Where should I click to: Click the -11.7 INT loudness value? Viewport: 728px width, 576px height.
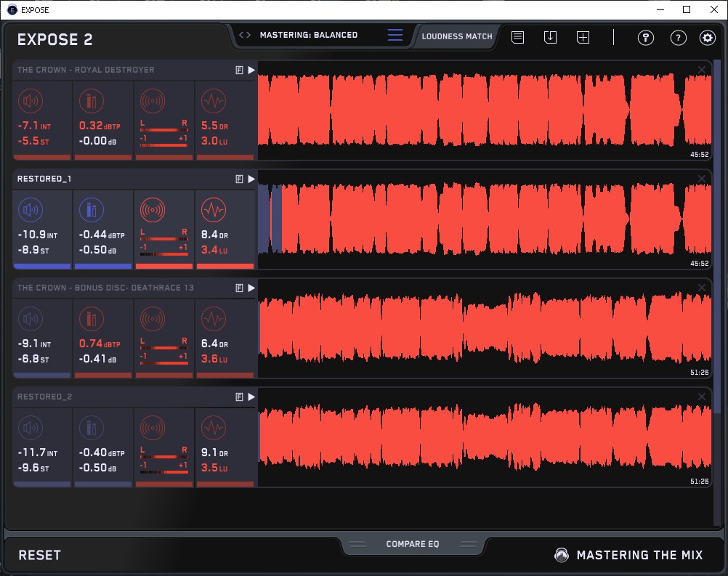(38, 453)
